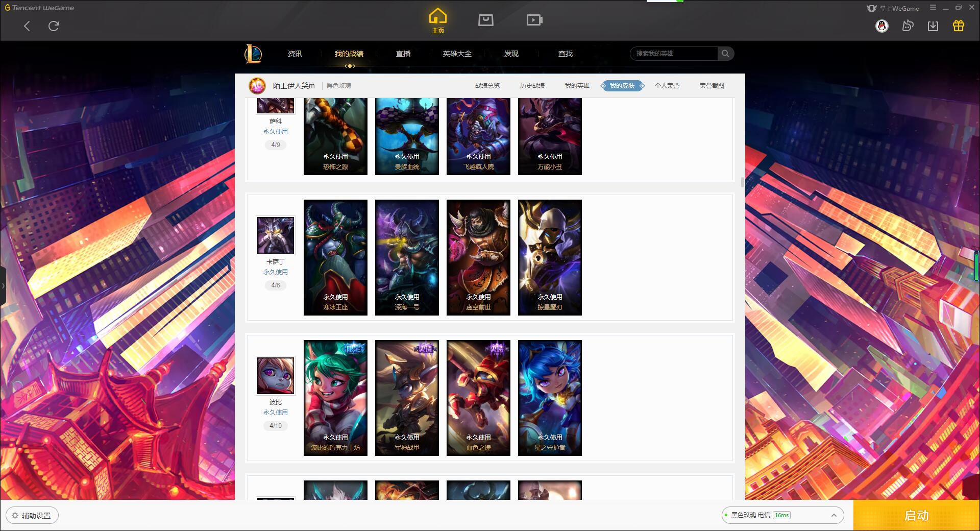Click the 波比 champion portrait
The image size is (980, 531).
tap(276, 376)
